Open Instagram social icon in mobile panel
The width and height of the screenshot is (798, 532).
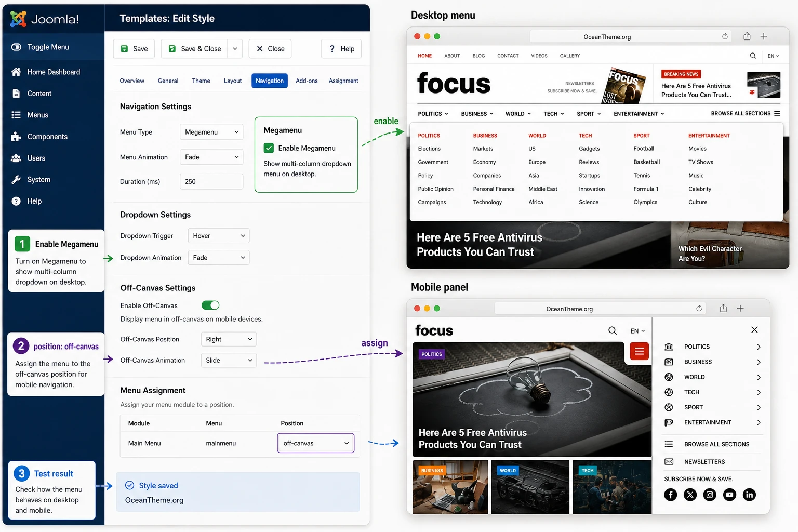point(710,495)
